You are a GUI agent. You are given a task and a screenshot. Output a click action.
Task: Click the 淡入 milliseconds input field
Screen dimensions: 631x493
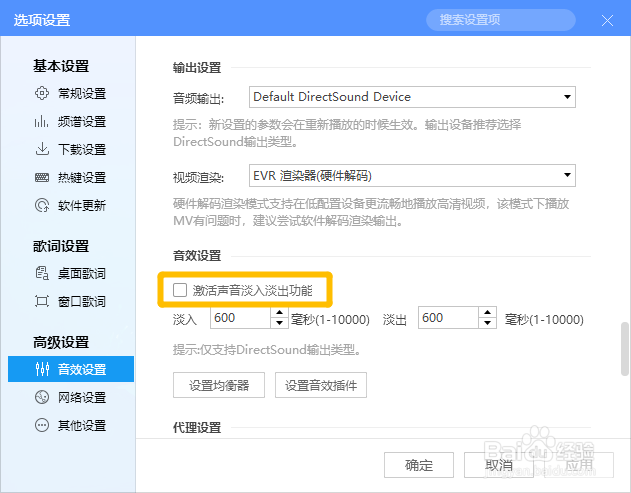click(240, 318)
